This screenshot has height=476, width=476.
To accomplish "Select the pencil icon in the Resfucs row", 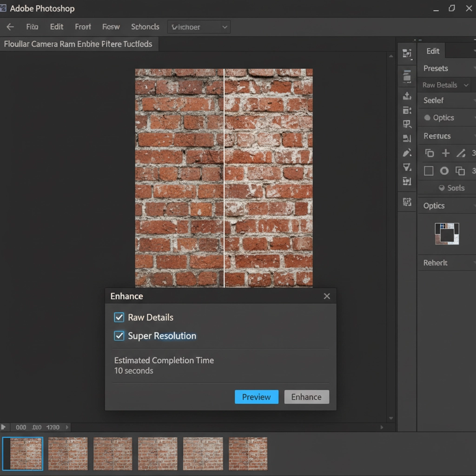I will pos(461,153).
